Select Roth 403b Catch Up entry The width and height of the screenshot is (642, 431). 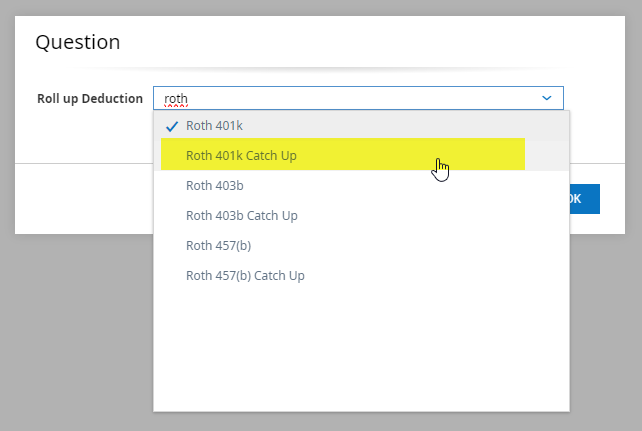(242, 215)
